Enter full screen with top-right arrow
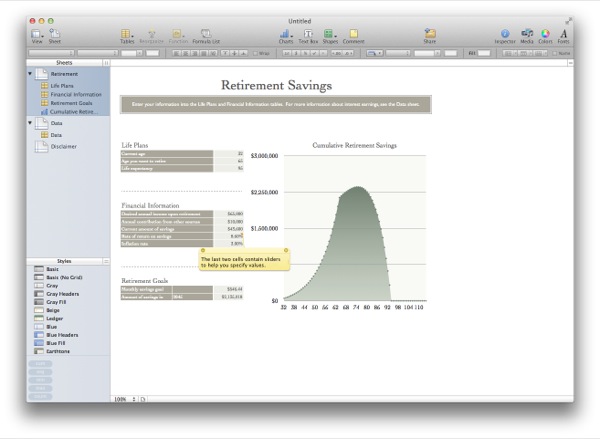 point(568,21)
